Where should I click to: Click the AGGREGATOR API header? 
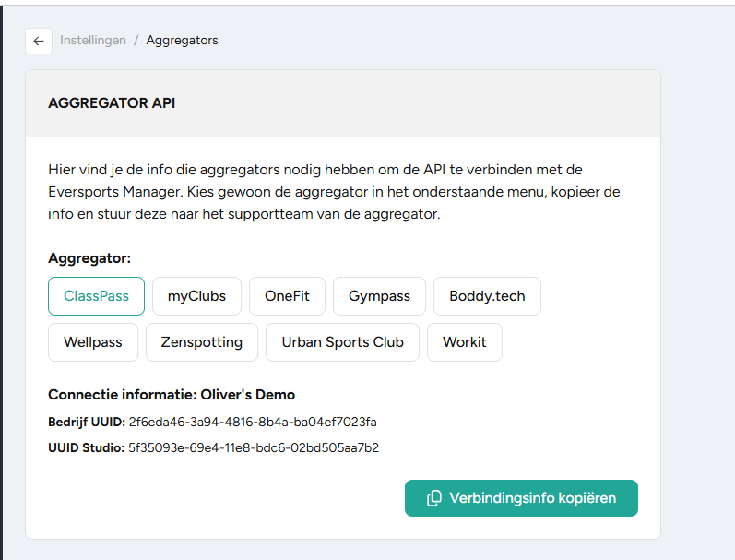tap(112, 103)
